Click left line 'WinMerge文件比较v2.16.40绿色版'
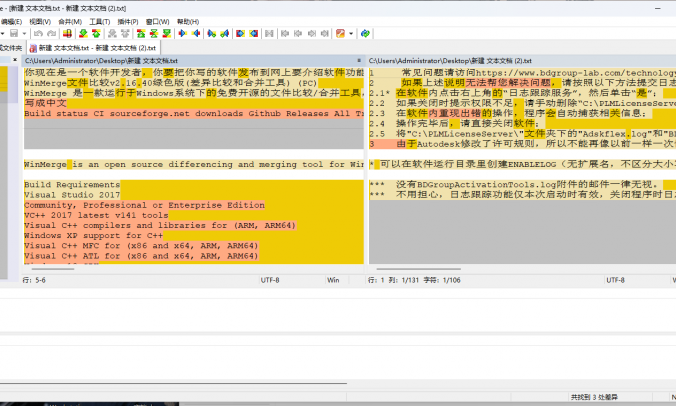 (194, 83)
